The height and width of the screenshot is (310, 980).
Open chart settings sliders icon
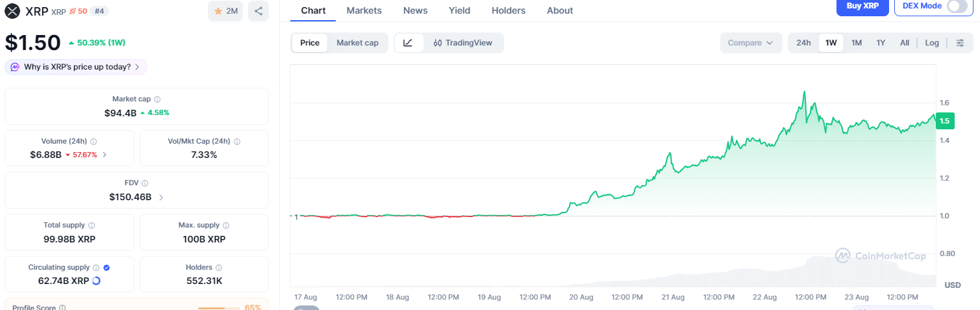pyautogui.click(x=960, y=43)
